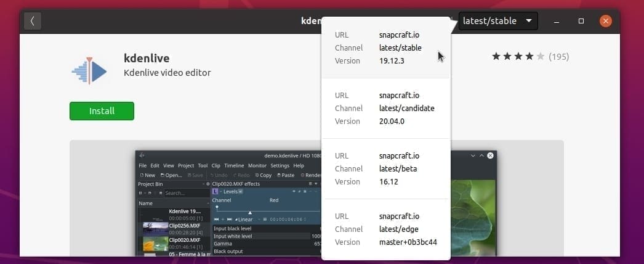This screenshot has height=264, width=644.
Task: Click the star rating for kdenlive
Action: 518,56
